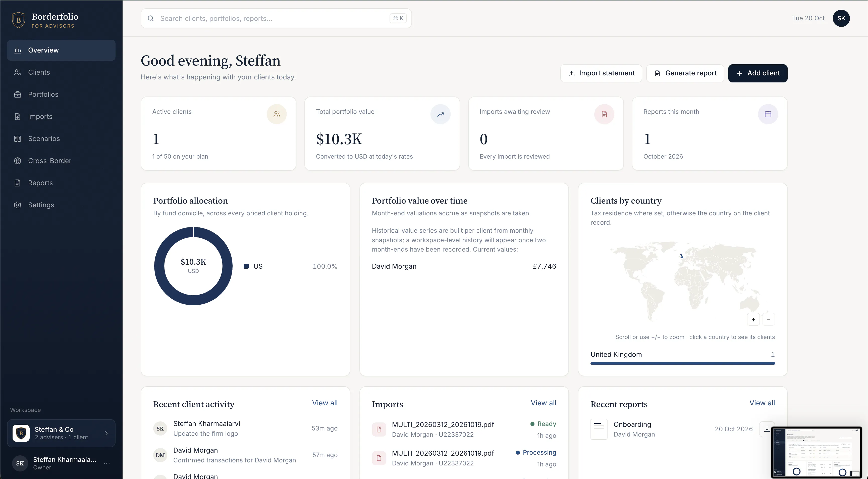This screenshot has width=868, height=479.
Task: Click the ⌘K shortcut badge
Action: point(398,19)
